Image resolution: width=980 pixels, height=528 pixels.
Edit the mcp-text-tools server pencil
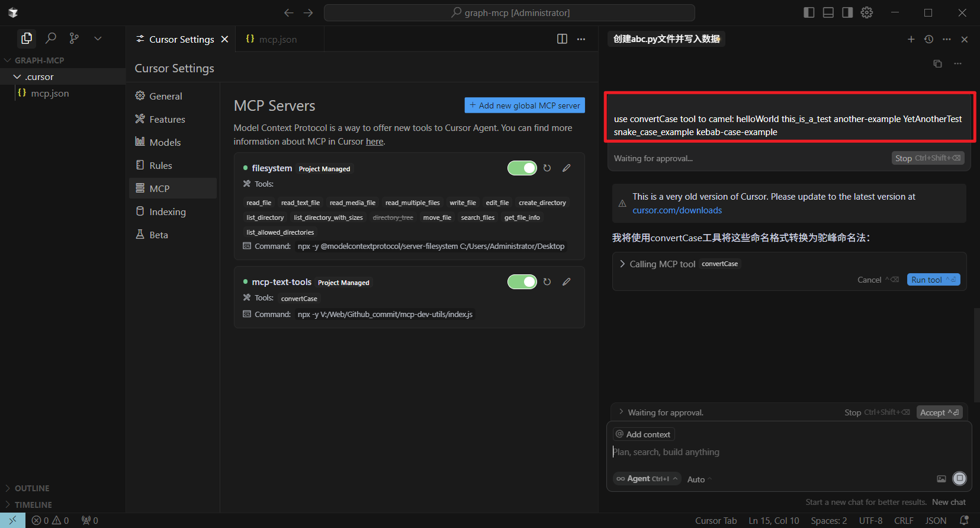click(x=567, y=282)
